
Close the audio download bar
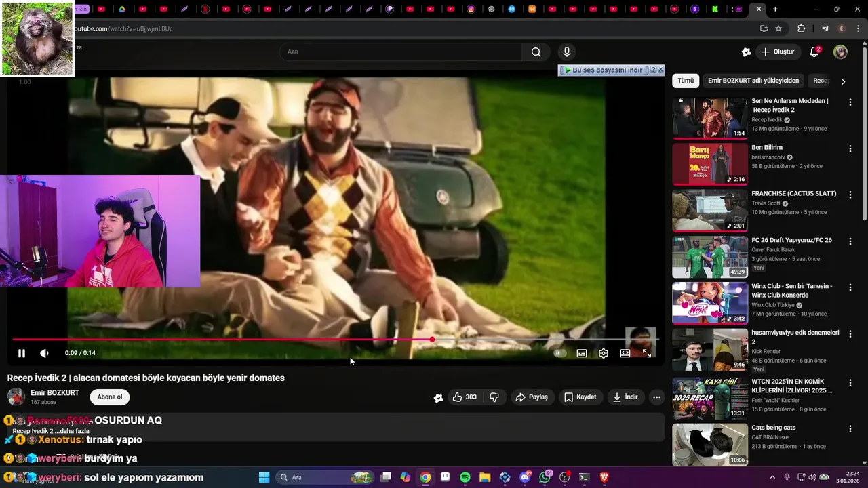click(x=660, y=70)
